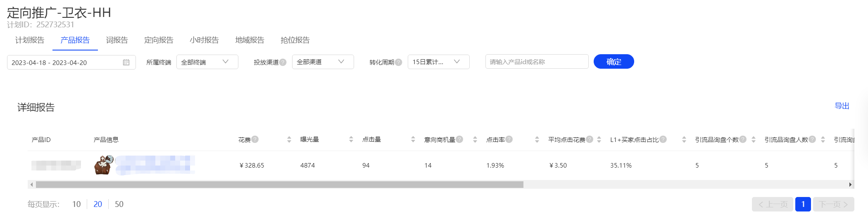
Task: Open the 转化周期 15日累计 dropdown
Action: [x=438, y=62]
